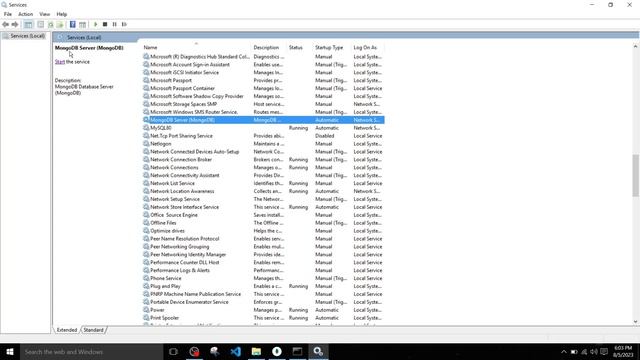Select Microsoft Account Sign-in Assistant service
The height and width of the screenshot is (360, 640).
(190, 64)
